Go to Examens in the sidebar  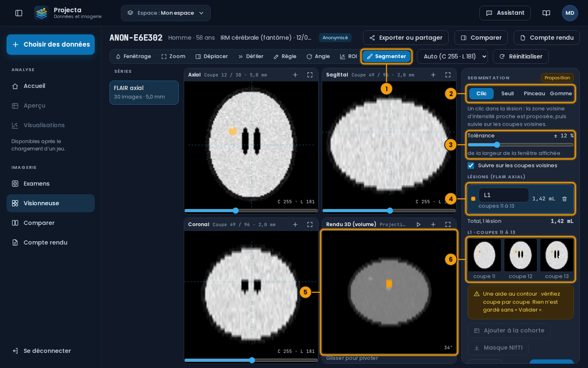[x=51, y=184]
